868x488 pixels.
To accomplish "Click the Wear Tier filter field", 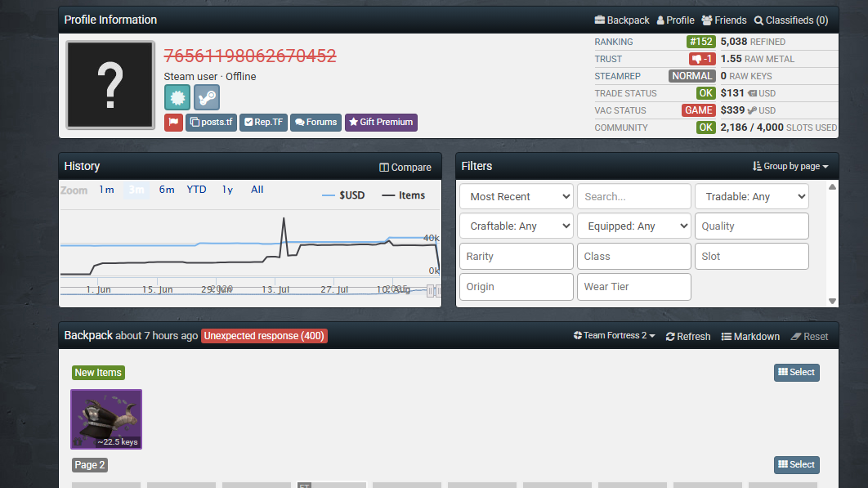I will click(634, 286).
